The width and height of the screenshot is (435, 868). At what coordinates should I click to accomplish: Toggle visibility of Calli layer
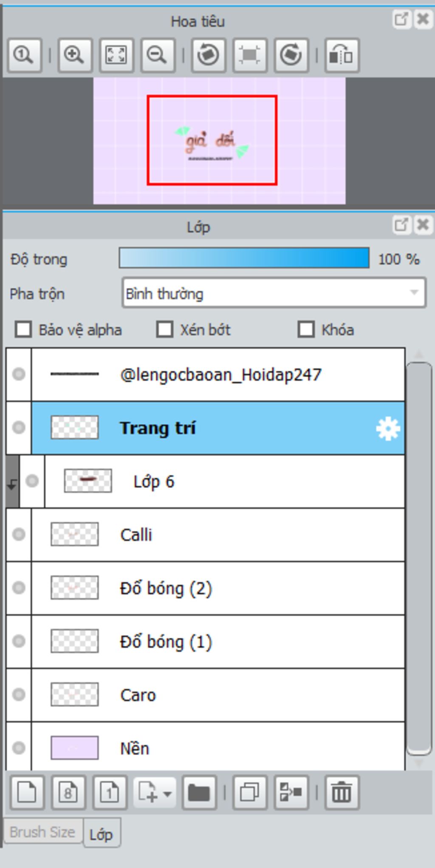(19, 534)
